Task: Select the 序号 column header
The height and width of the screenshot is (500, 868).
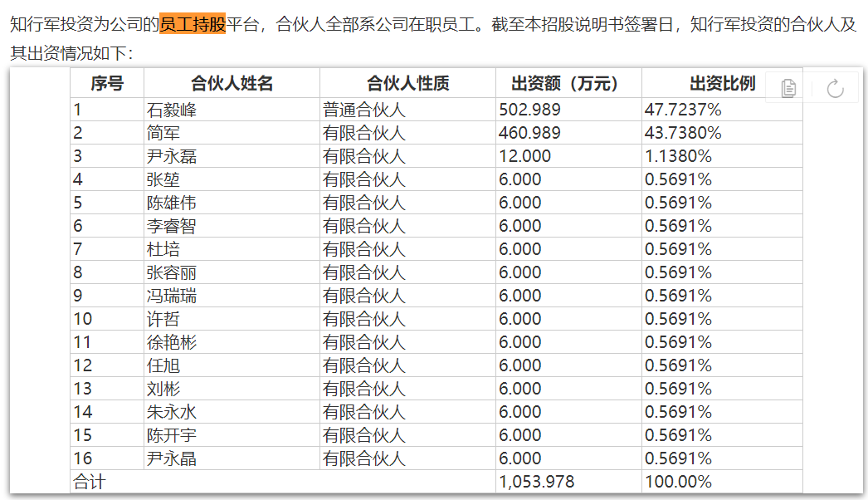Action: pyautogui.click(x=107, y=83)
